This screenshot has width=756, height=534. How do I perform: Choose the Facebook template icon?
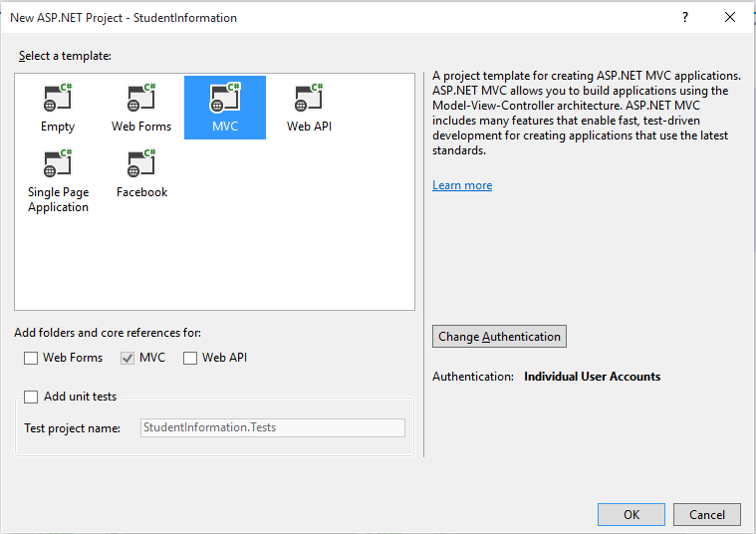pyautogui.click(x=141, y=163)
